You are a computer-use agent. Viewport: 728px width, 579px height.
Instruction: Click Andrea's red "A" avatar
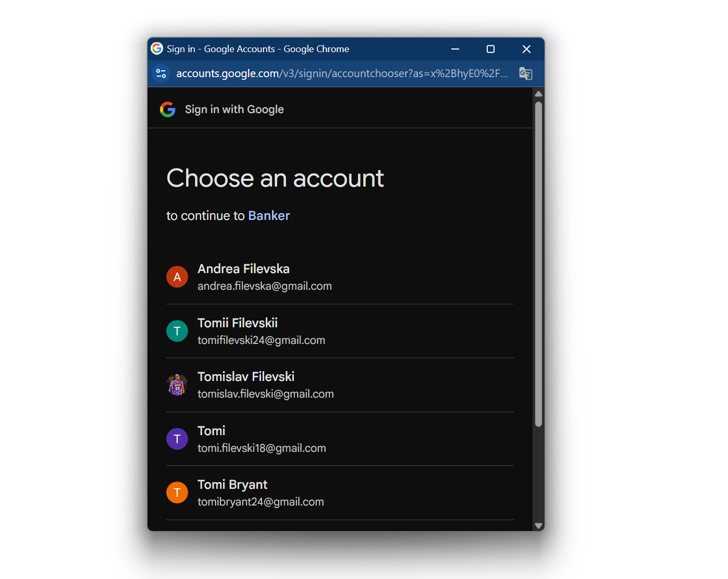coord(177,277)
